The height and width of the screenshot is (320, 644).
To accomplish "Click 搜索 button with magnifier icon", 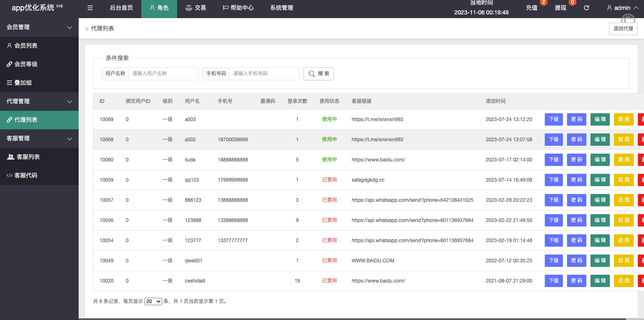I will point(318,74).
